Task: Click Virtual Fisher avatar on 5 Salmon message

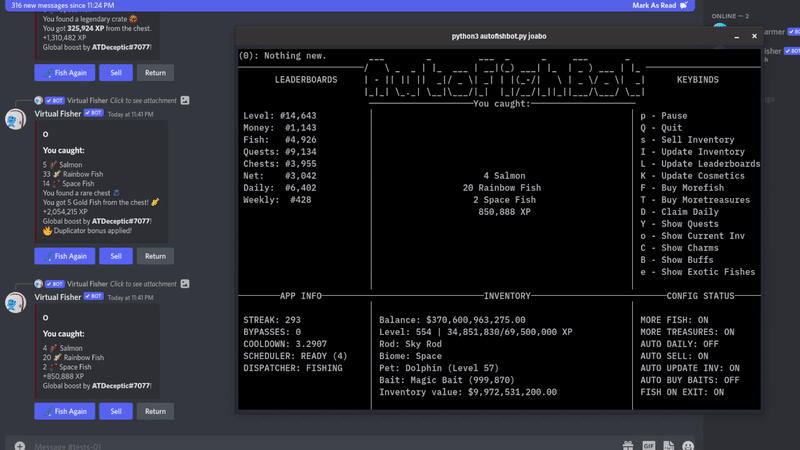Action: point(16,119)
